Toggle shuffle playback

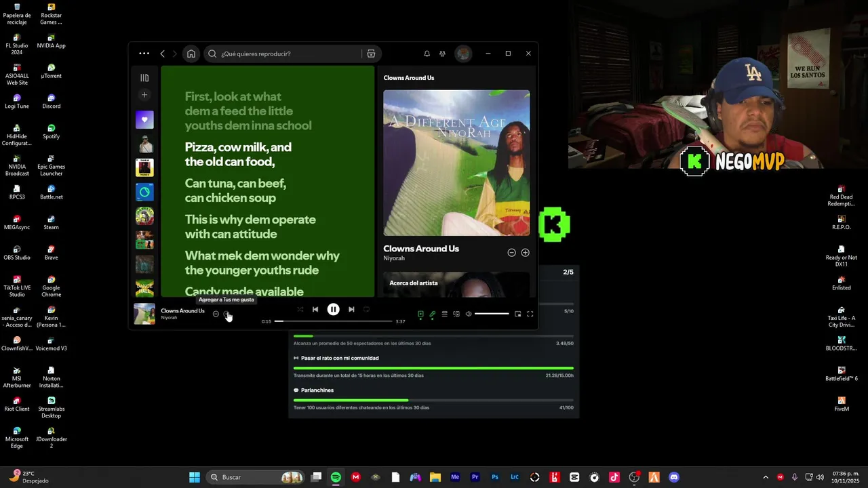click(x=300, y=309)
